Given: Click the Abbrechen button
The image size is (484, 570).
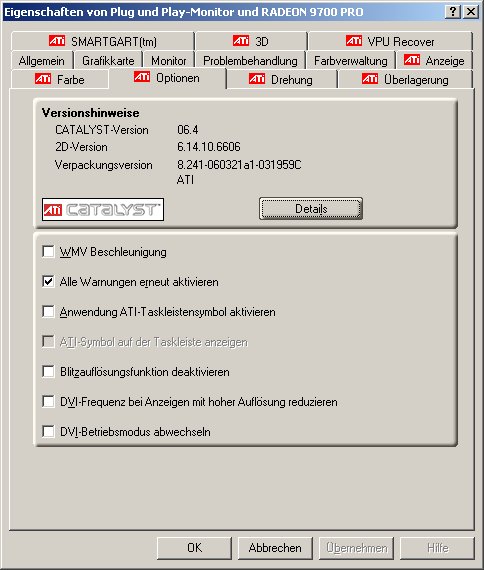Looking at the screenshot, I should 275,548.
